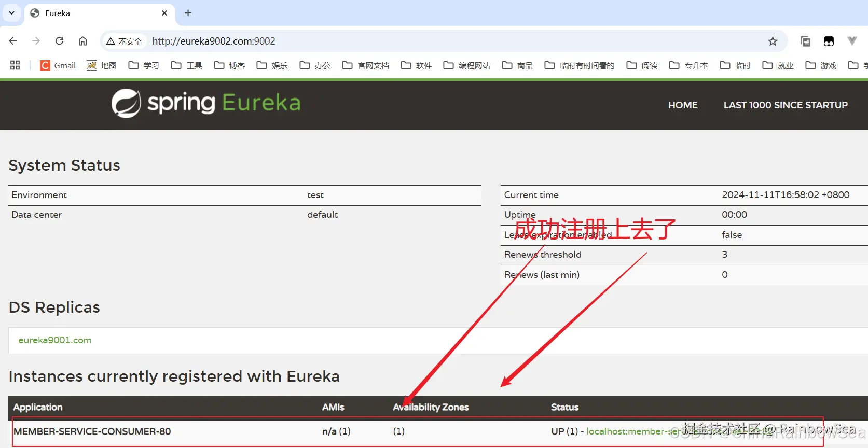Screen dimensions: 868x448
Task: Open the 软件 bookmark folder
Action: [416, 65]
